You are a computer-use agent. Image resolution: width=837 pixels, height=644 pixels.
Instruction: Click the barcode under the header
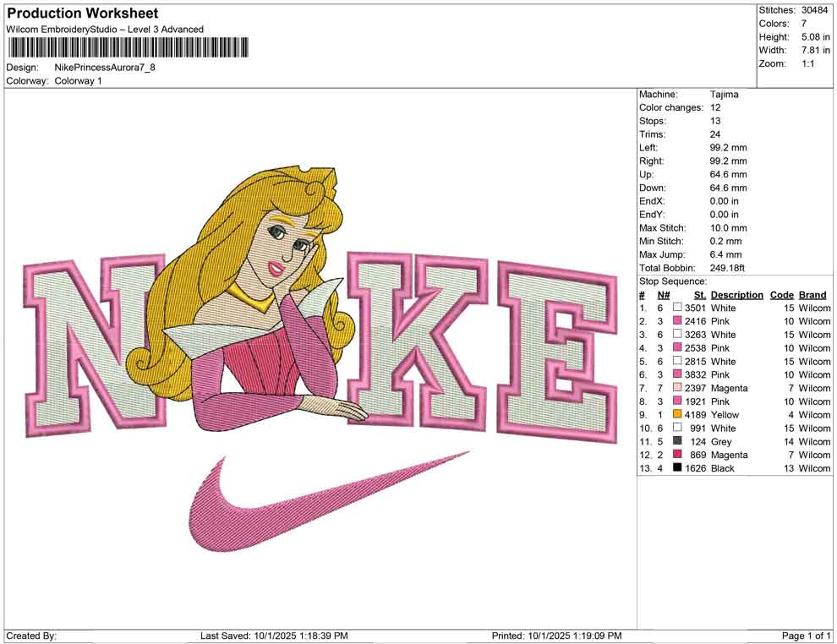129,47
